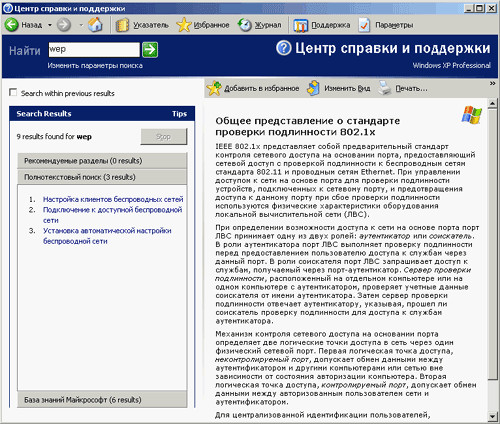Click the article scrollbar down arrow

pos(492,416)
